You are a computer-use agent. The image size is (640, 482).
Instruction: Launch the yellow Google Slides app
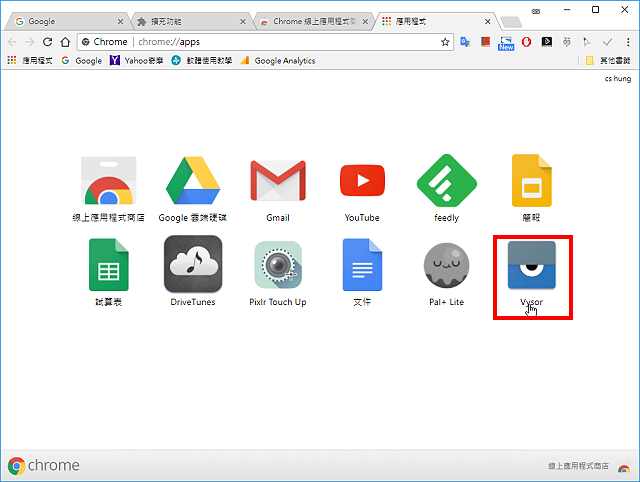tap(531, 180)
